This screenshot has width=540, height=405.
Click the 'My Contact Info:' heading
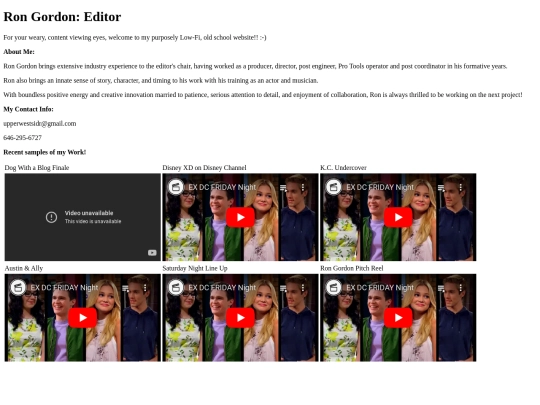(28, 109)
